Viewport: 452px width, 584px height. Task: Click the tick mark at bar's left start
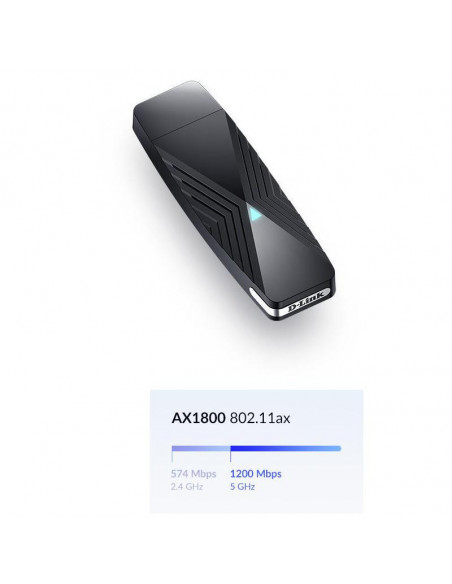pos(172,454)
